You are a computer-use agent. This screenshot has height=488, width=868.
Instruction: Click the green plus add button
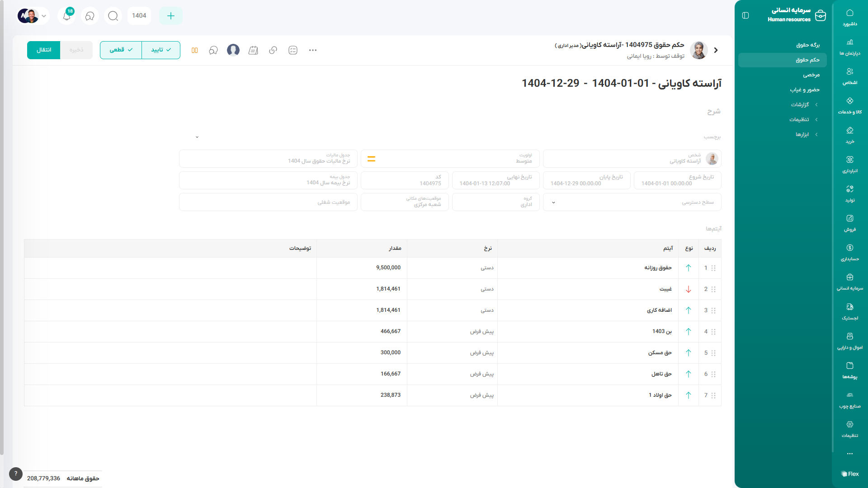pos(171,16)
